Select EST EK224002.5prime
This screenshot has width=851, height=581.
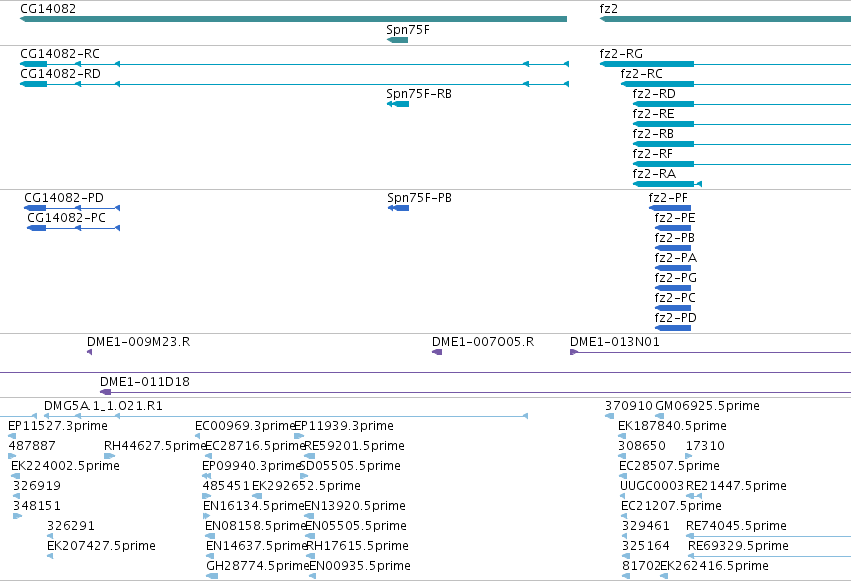coord(15,476)
